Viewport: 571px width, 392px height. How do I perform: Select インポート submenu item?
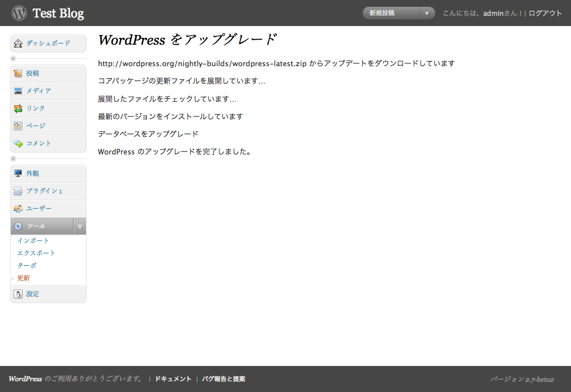(33, 240)
